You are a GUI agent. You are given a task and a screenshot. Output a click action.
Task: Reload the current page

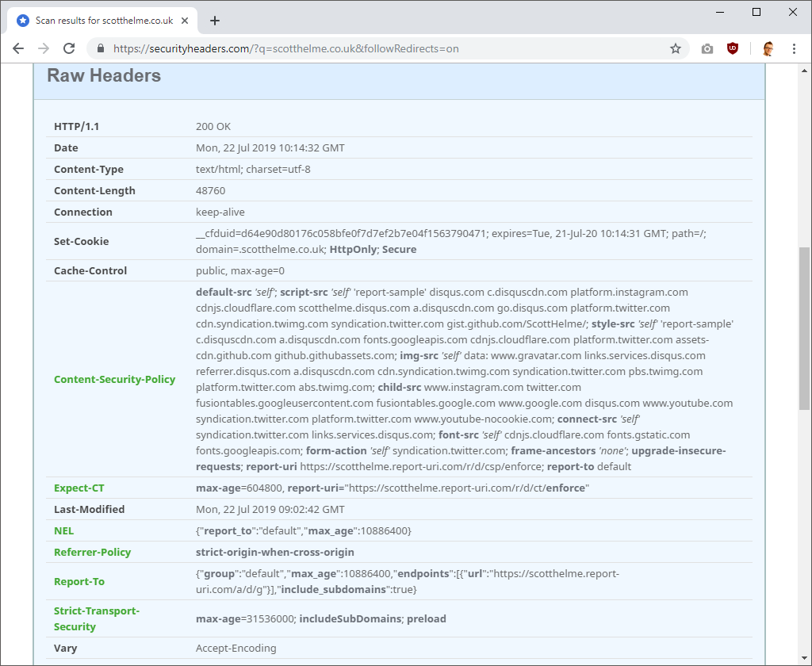[69, 48]
